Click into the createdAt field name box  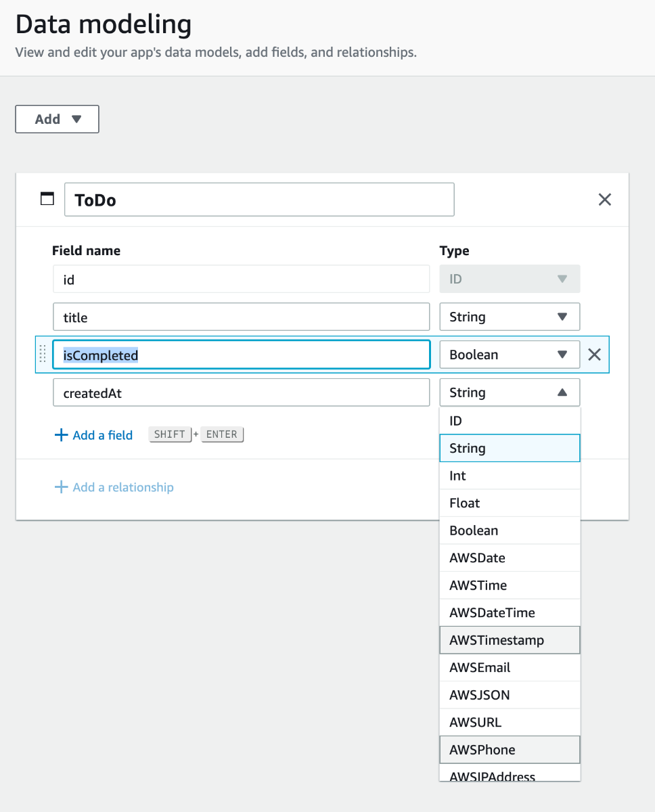pos(241,392)
